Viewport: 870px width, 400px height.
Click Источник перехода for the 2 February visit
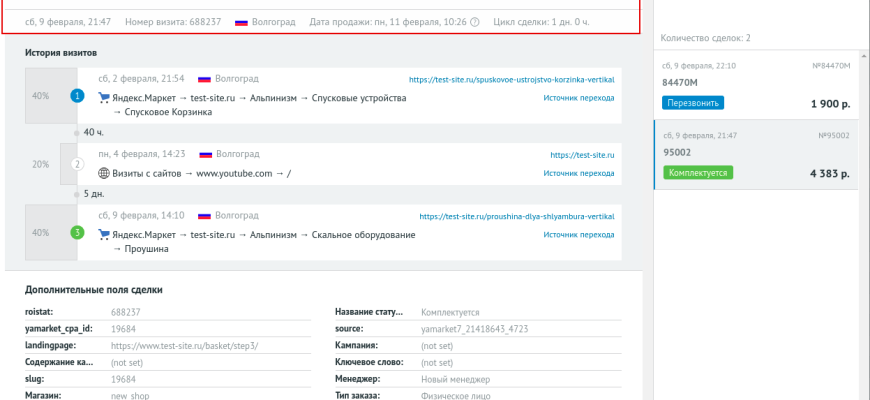[578, 98]
